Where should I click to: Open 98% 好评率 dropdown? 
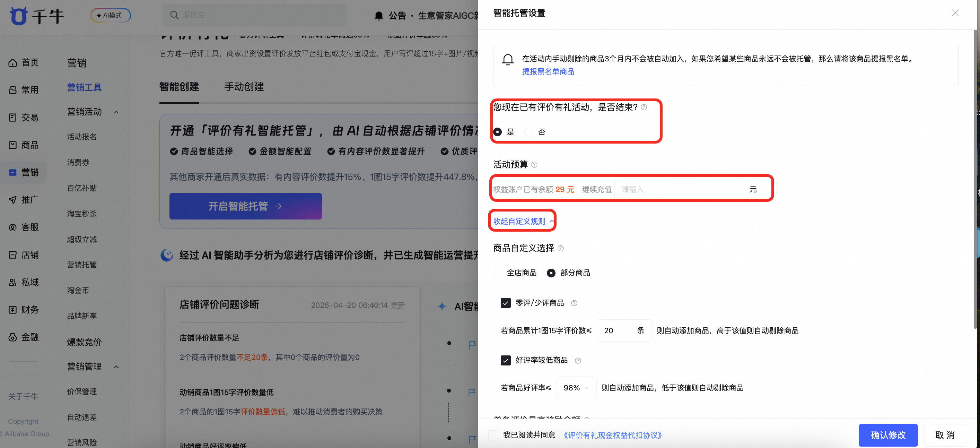point(576,388)
